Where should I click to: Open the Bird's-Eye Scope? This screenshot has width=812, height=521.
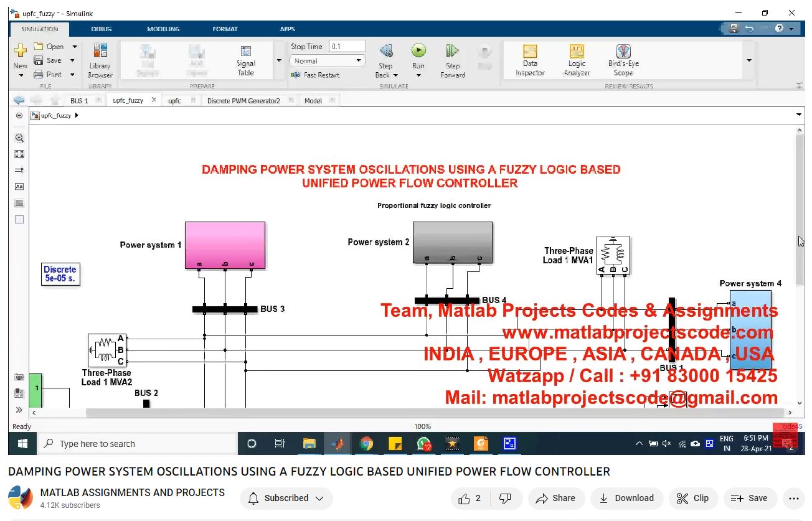click(x=623, y=60)
